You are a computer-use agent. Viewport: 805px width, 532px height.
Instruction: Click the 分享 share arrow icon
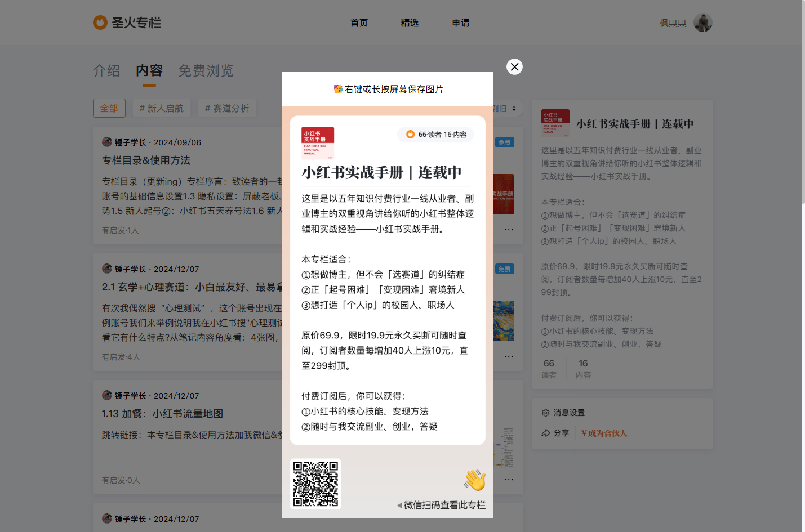[545, 433]
